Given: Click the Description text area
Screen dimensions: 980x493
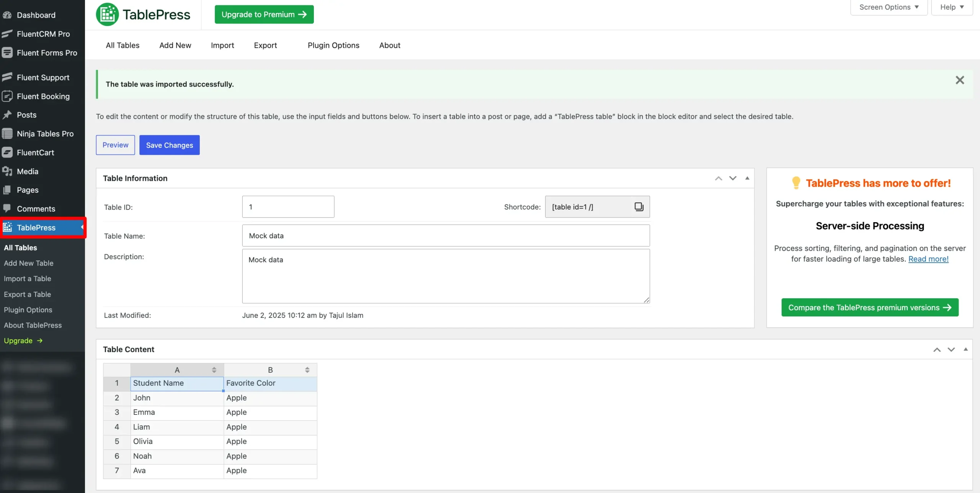Looking at the screenshot, I should pos(446,276).
